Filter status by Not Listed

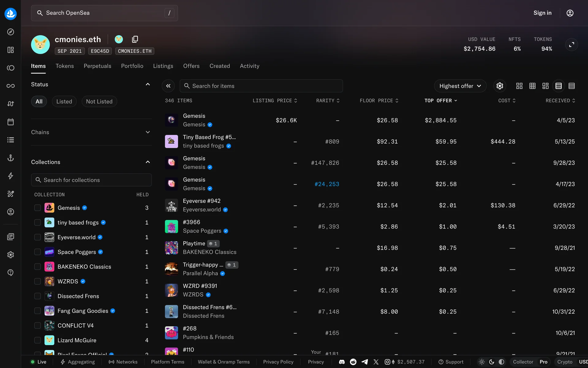tap(99, 102)
